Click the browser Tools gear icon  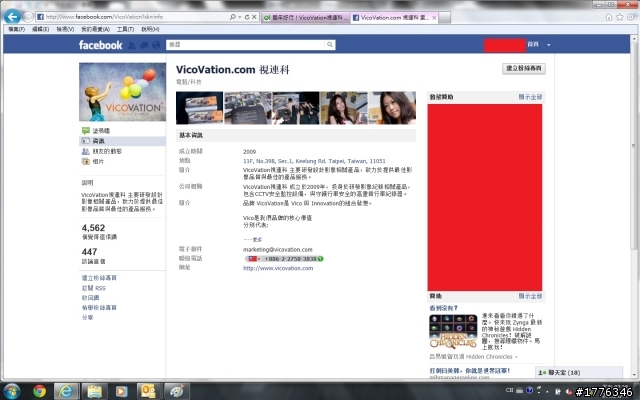(631, 17)
